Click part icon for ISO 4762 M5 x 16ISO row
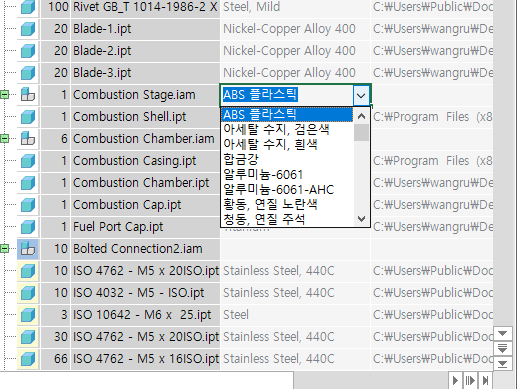The height and width of the screenshot is (389, 521). [28, 359]
